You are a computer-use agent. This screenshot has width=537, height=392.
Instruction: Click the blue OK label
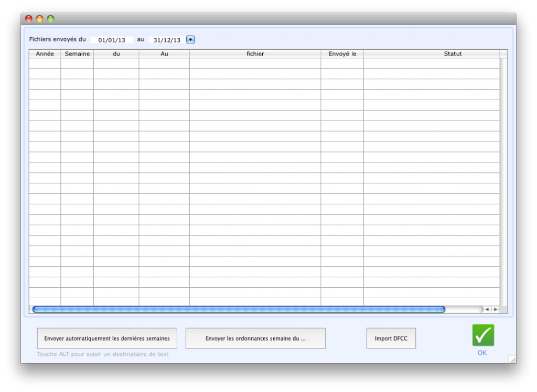click(482, 353)
